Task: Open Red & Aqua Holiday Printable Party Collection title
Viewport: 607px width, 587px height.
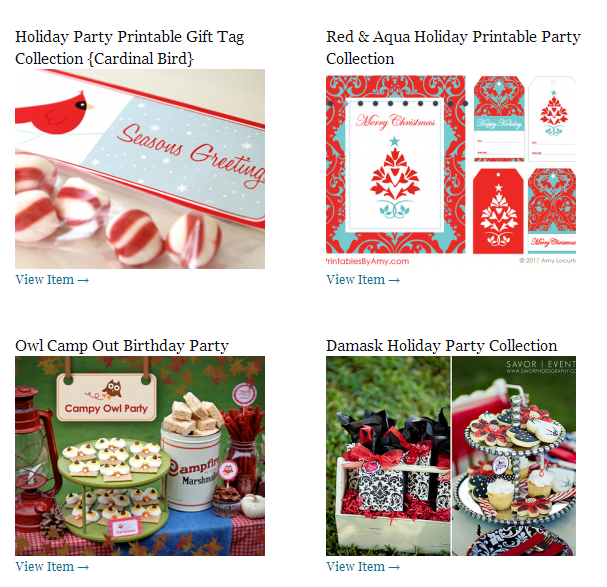Action: click(x=453, y=48)
